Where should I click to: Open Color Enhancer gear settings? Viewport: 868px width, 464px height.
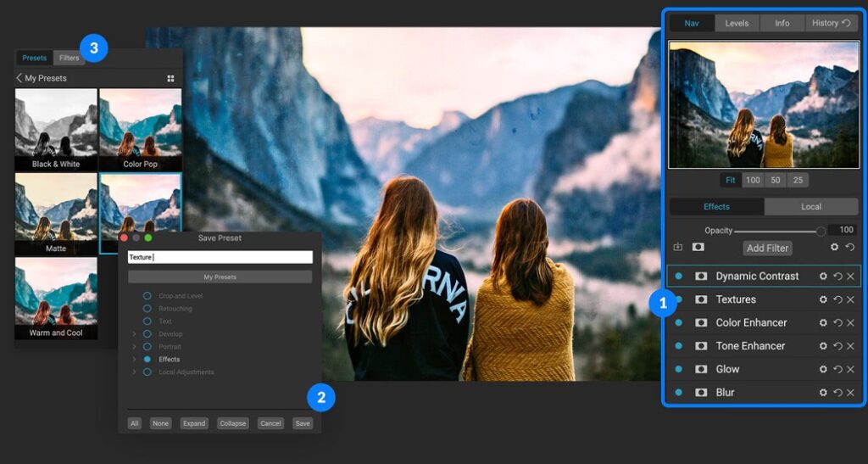[x=823, y=323]
